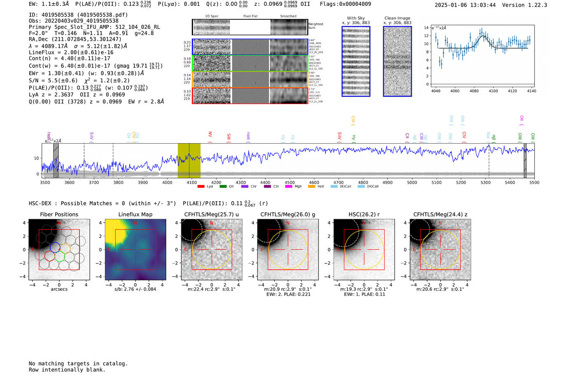Screen dimensions: 576x392
Task: Click the CIII legend swatch
Action: point(267,186)
